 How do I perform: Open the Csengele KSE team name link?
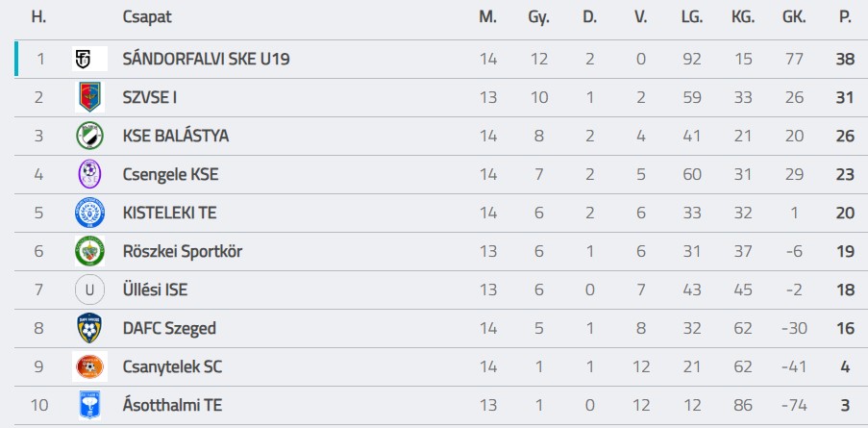coord(170,174)
